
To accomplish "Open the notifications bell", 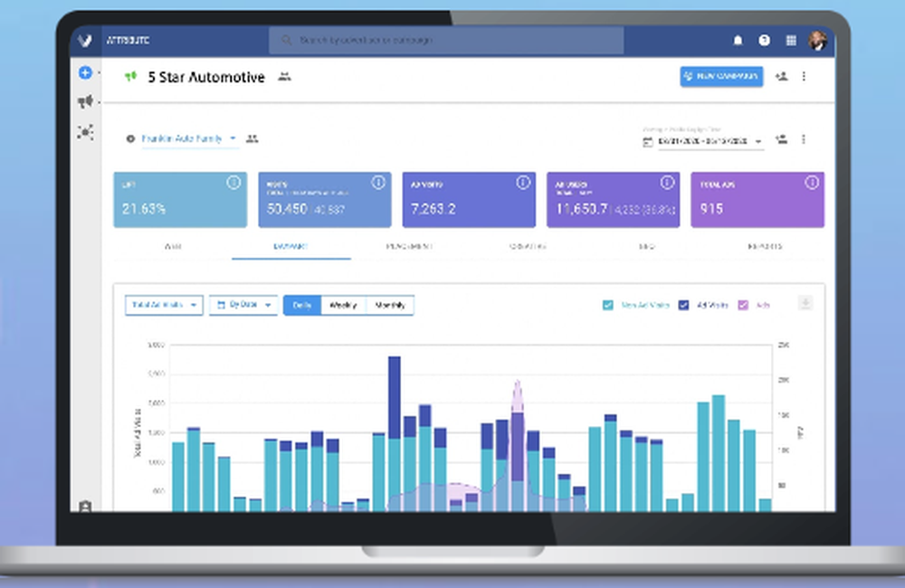I will [738, 41].
